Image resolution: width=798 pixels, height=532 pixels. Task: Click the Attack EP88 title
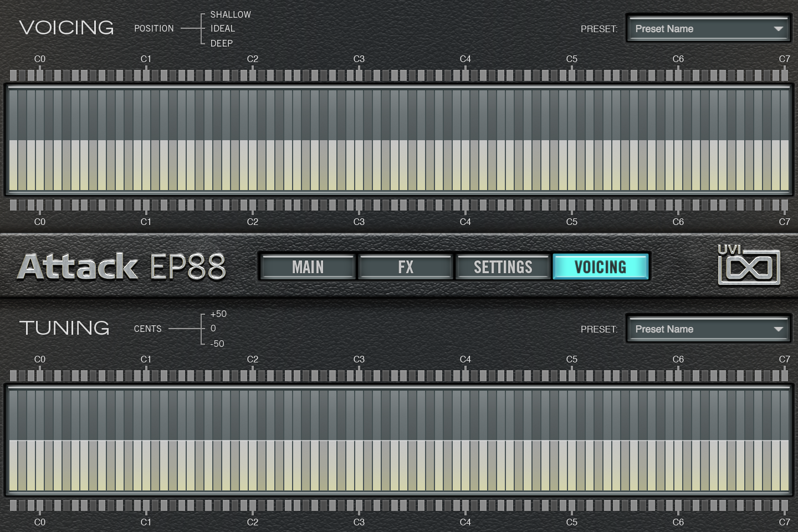[122, 267]
